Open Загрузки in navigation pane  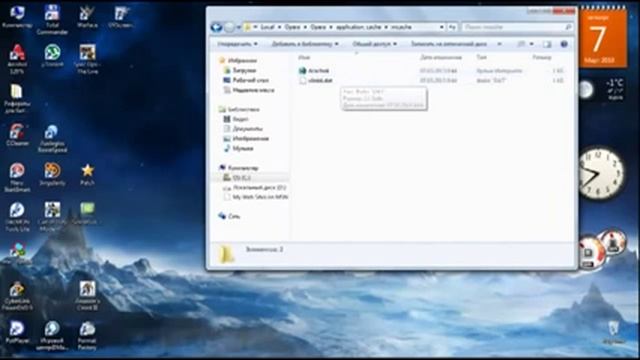240,70
